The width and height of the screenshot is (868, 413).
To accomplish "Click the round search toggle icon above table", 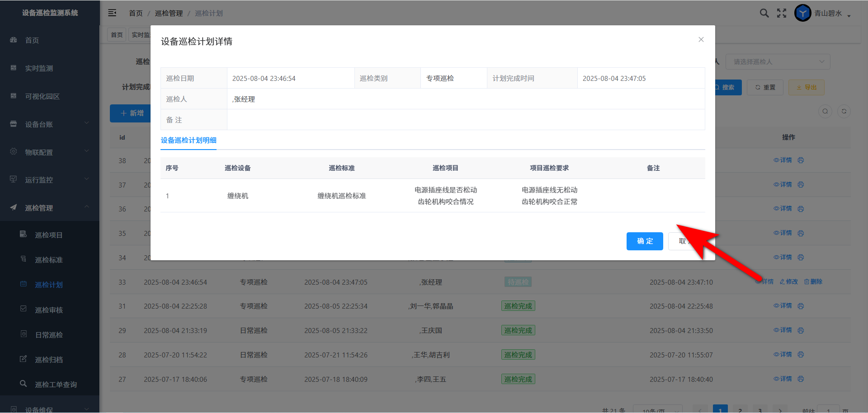I will (x=825, y=111).
